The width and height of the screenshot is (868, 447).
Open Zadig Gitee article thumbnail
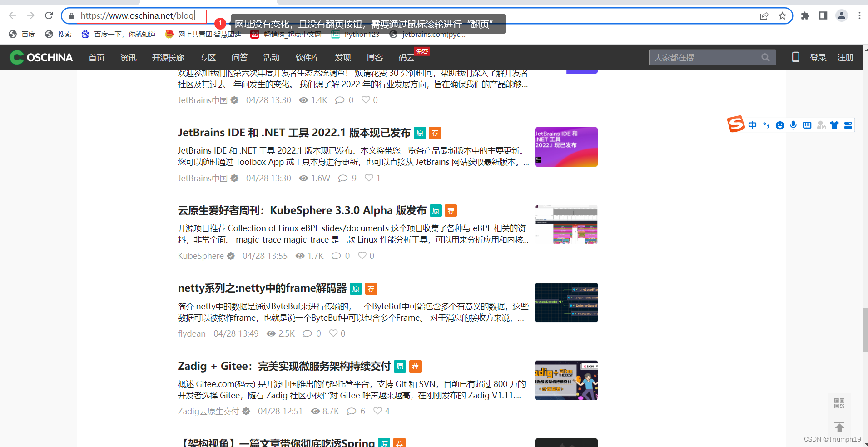(566, 380)
